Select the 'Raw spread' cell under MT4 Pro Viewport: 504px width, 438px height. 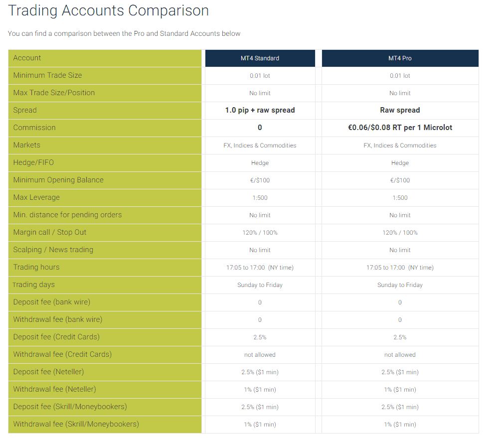[400, 110]
